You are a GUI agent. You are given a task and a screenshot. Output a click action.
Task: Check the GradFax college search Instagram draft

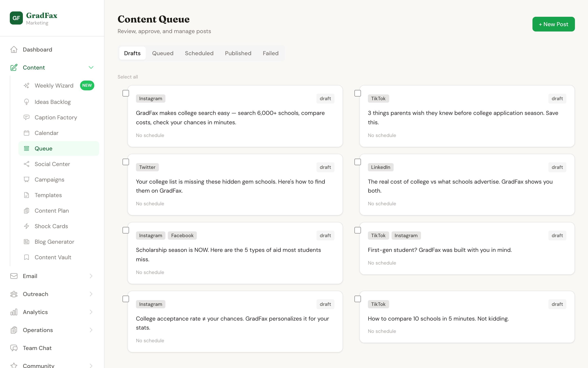126,93
